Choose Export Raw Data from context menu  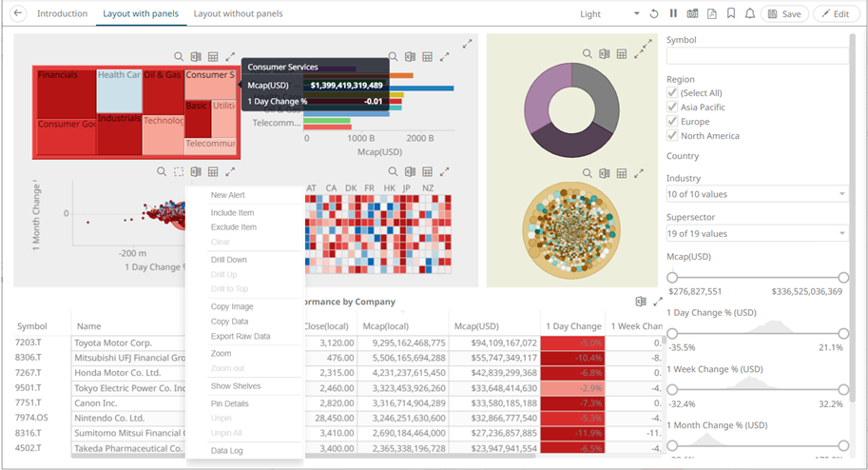tap(241, 337)
